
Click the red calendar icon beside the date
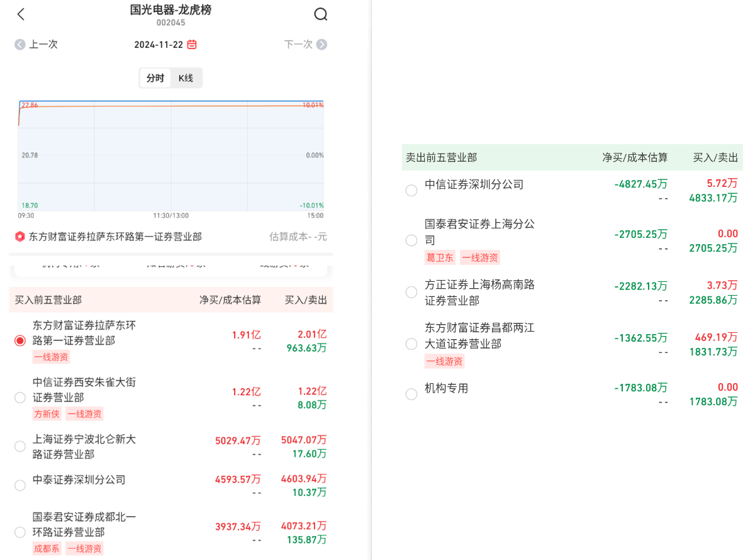tap(192, 45)
